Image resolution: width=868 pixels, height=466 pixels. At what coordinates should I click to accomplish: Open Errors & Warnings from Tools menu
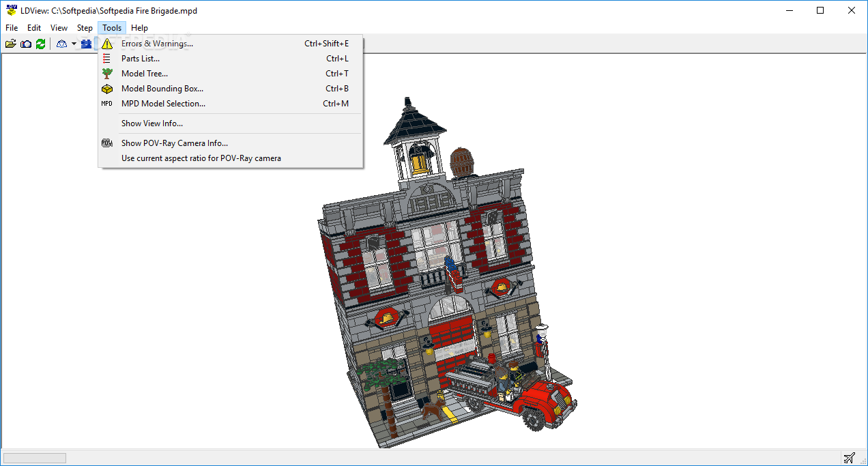click(231, 44)
